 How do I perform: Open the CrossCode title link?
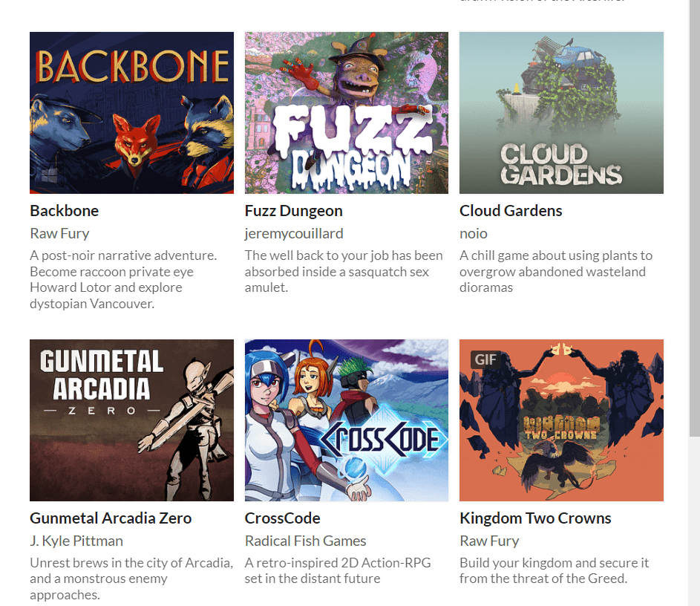coord(282,518)
